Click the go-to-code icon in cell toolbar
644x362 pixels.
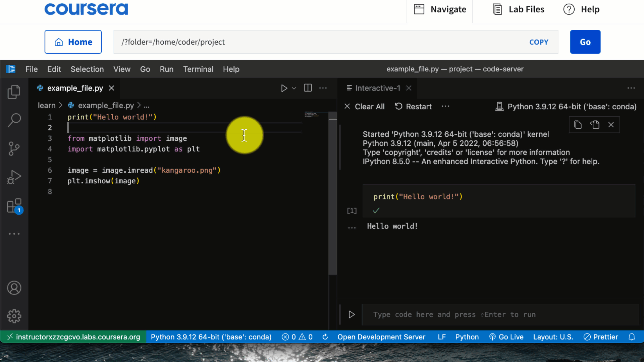tap(595, 125)
